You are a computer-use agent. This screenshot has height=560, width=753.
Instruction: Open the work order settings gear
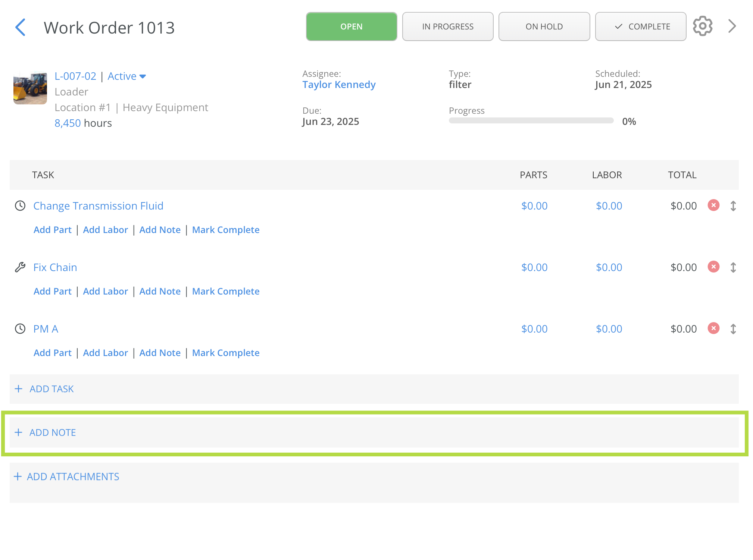tap(702, 26)
